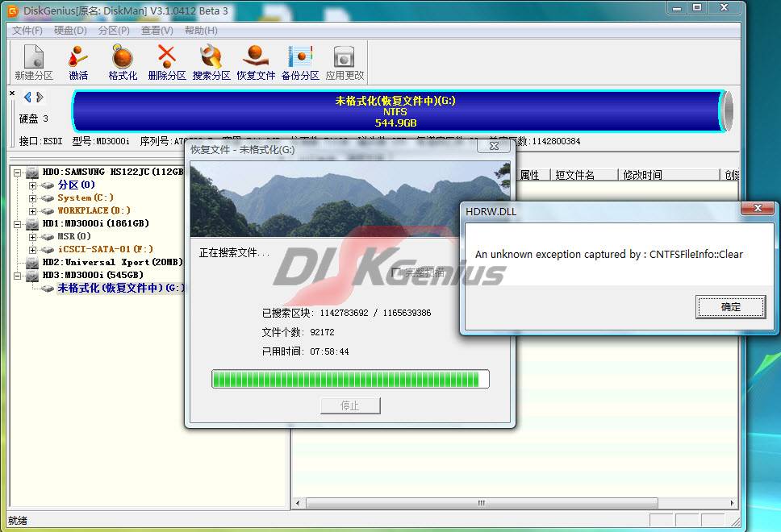The image size is (781, 532).
Task: Click the 停止 button in recovery dialog
Action: (350, 405)
